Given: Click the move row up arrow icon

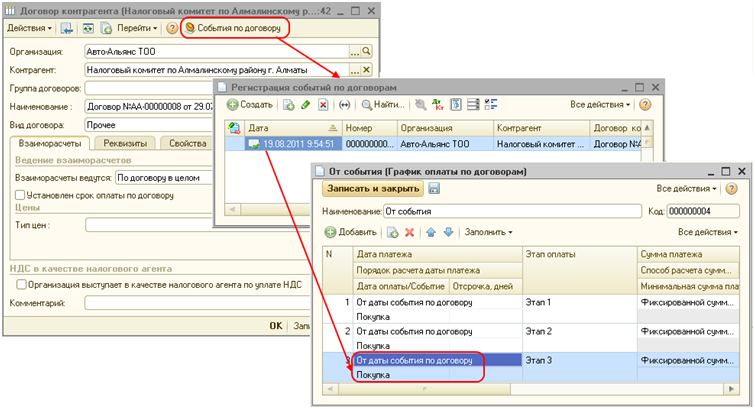Looking at the screenshot, I should coord(431,232).
